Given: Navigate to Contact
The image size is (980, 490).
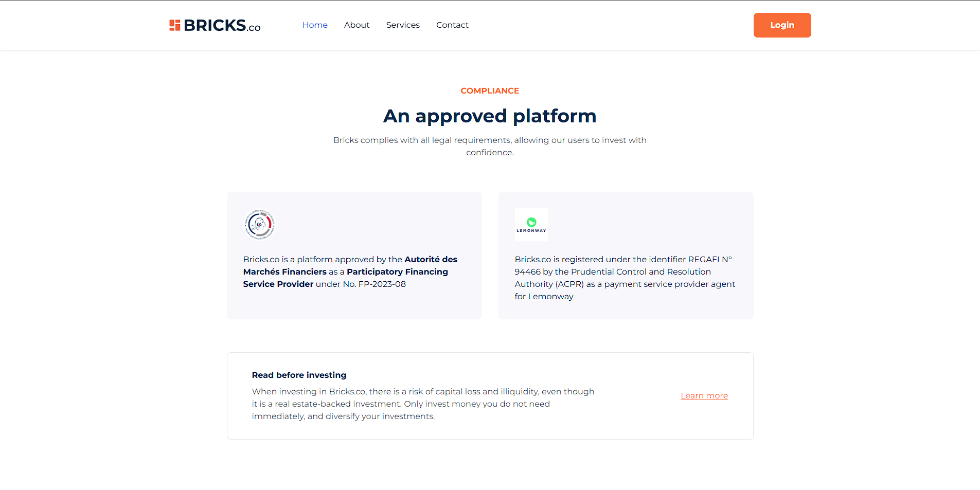Looking at the screenshot, I should [x=452, y=25].
